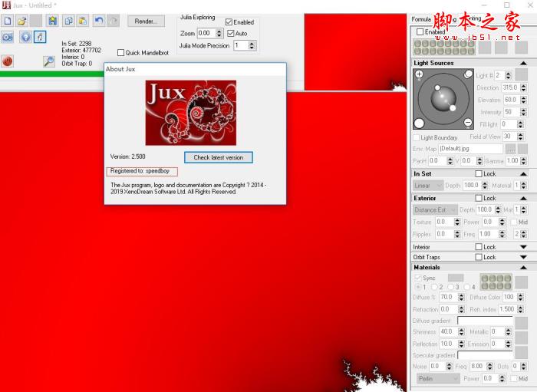Click the plus circle in light sphere widget
The image size is (537, 392).
pyautogui.click(x=419, y=74)
